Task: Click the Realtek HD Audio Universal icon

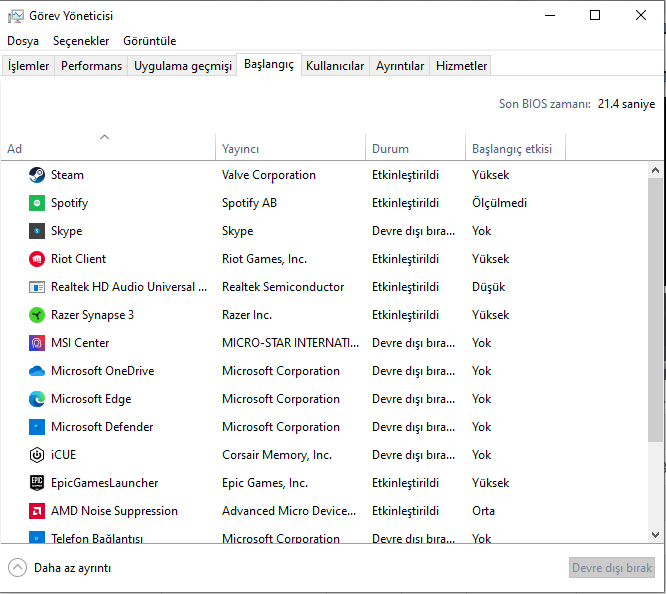Action: pos(37,287)
